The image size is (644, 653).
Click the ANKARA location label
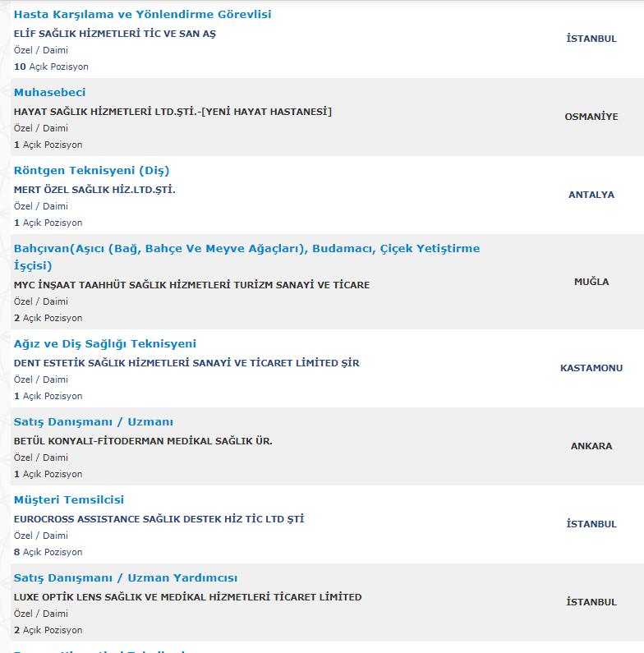pos(591,446)
